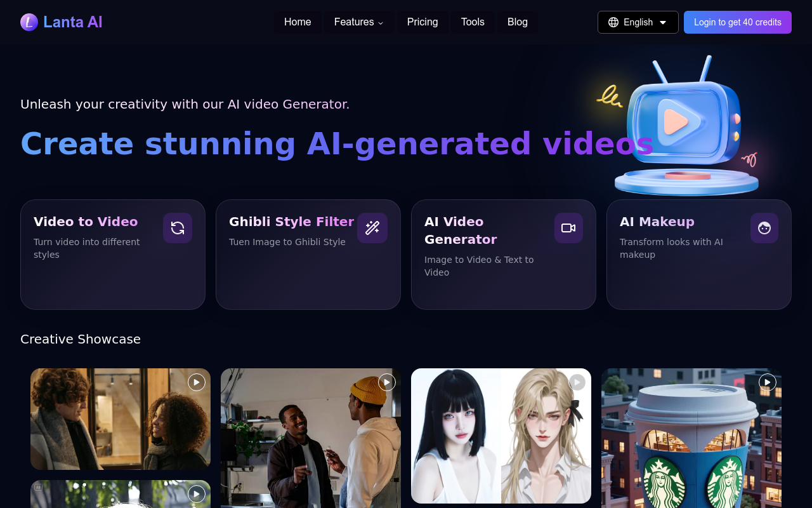The image size is (812, 508).
Task: Click Login to get 40 credits
Action: point(738,22)
